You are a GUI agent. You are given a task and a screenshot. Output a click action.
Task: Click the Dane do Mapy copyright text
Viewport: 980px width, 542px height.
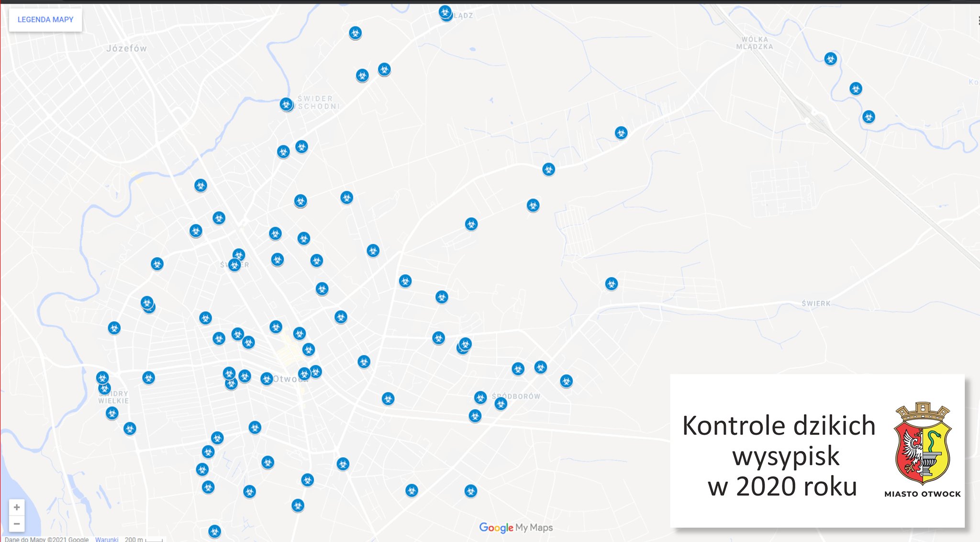point(46,539)
